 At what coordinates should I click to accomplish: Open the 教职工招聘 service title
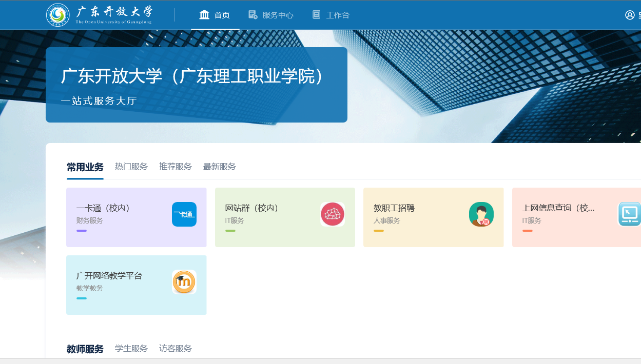(x=394, y=208)
